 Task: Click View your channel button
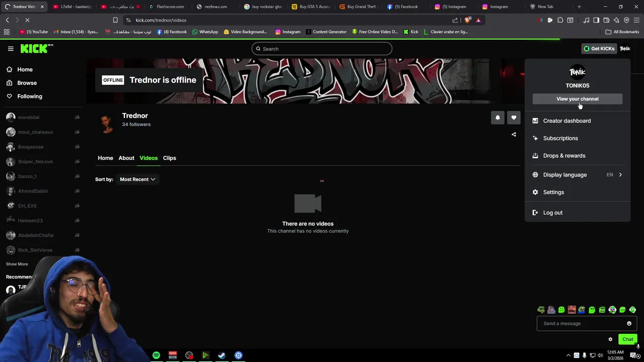[x=578, y=99]
